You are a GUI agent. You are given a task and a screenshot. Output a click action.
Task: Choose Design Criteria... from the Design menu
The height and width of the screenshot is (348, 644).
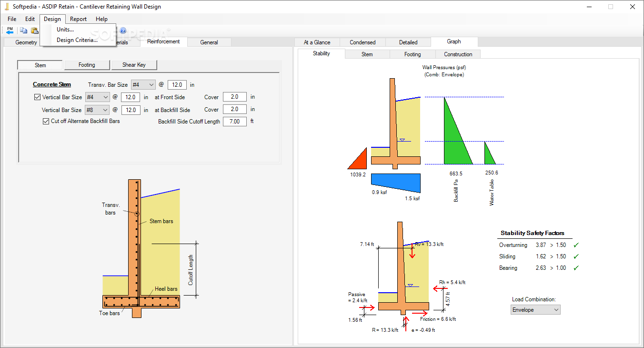(x=77, y=40)
